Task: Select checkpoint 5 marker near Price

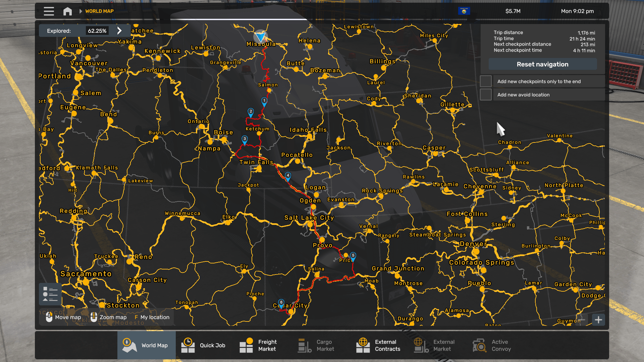Action: tap(353, 256)
